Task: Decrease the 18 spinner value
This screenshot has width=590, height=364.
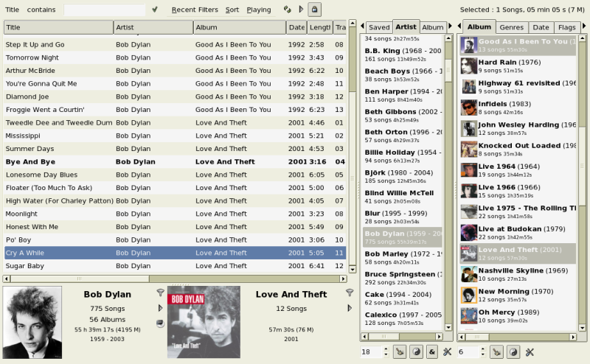Action: [386, 354]
